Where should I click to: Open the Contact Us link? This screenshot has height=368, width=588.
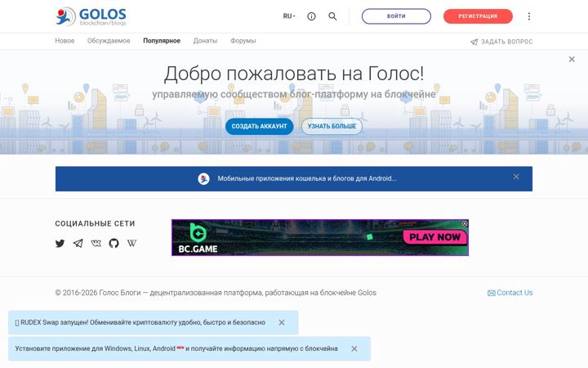pyautogui.click(x=510, y=293)
